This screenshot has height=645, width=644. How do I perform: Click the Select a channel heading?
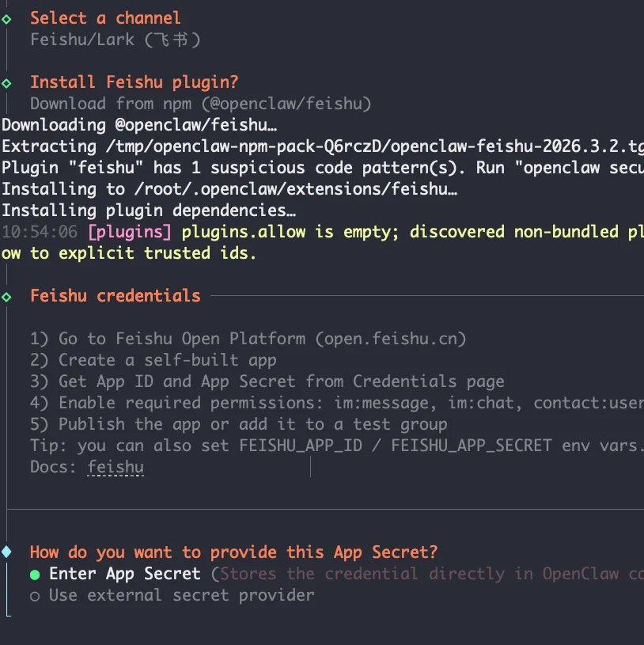[105, 18]
